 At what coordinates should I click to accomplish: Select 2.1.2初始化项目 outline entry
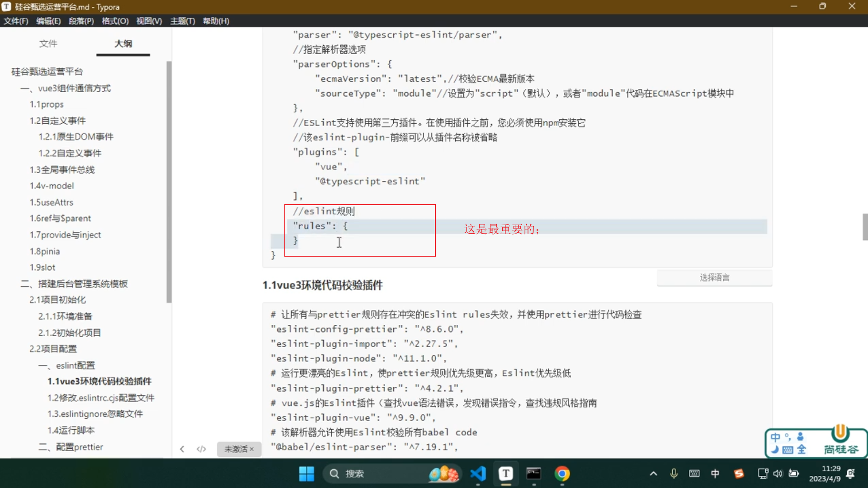pyautogui.click(x=70, y=333)
